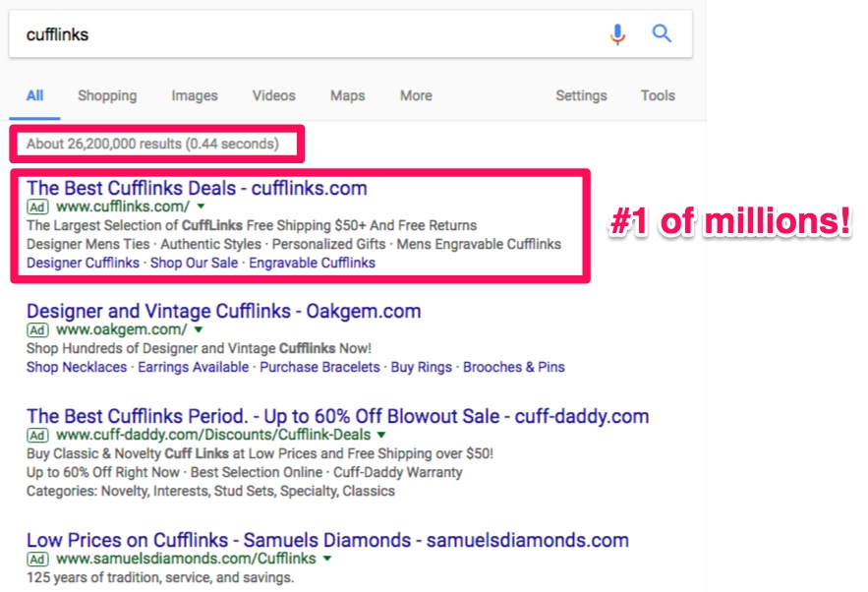The image size is (868, 592).
Task: Open Designer Cufflinks sitelink
Action: pyautogui.click(x=83, y=263)
